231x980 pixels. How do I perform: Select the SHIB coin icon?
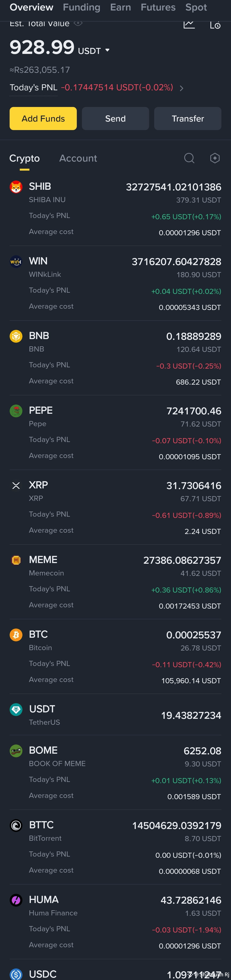(x=16, y=187)
